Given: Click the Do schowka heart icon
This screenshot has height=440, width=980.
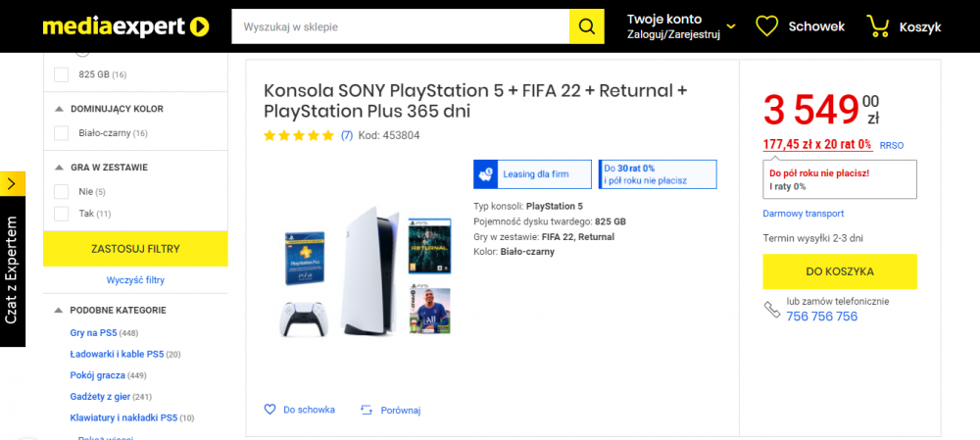Looking at the screenshot, I should pos(270,410).
